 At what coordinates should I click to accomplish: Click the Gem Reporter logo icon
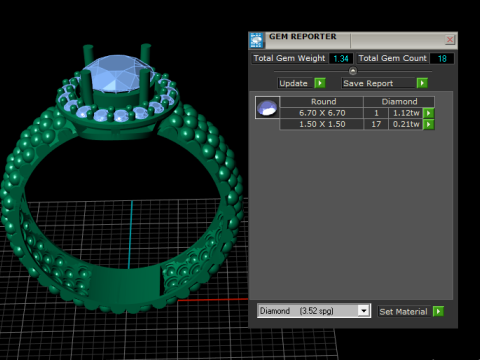tap(256, 40)
